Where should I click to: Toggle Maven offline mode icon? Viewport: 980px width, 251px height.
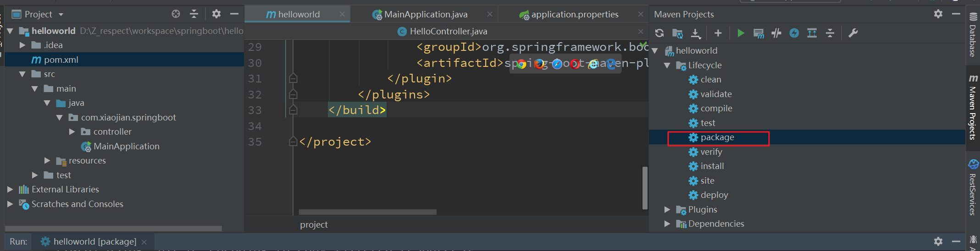776,33
